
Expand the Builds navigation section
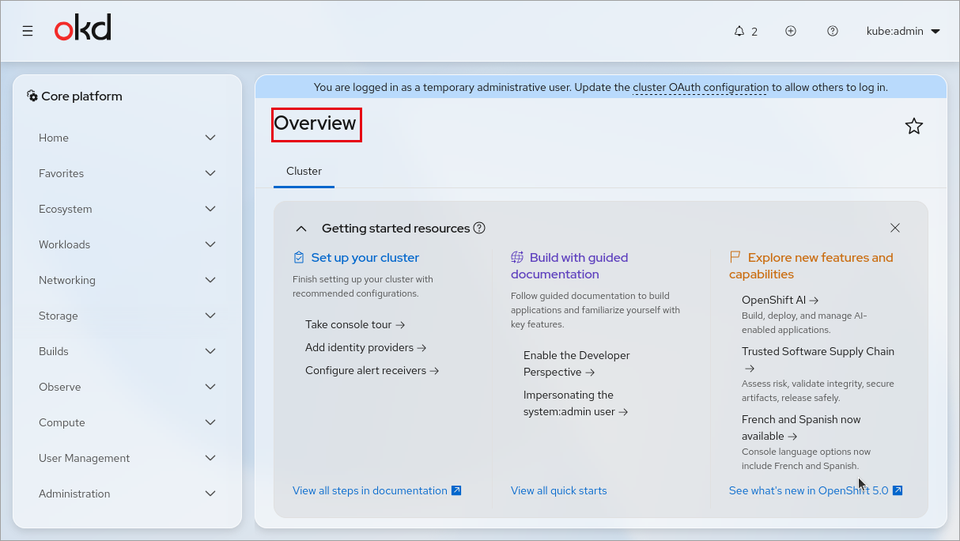[x=127, y=351]
